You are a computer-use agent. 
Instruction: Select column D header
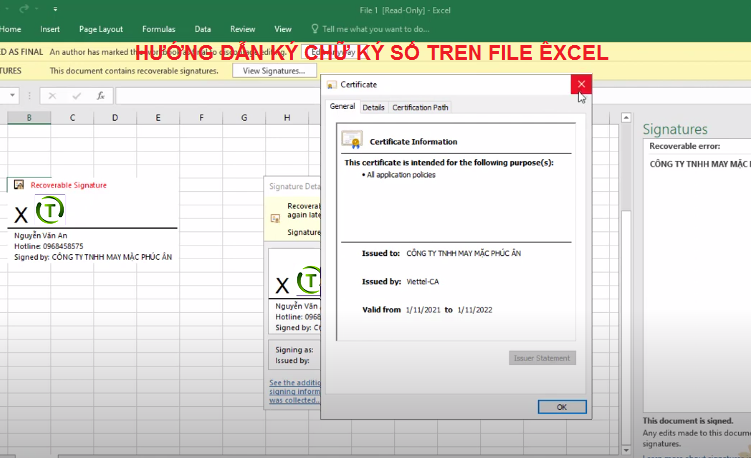[x=115, y=117]
